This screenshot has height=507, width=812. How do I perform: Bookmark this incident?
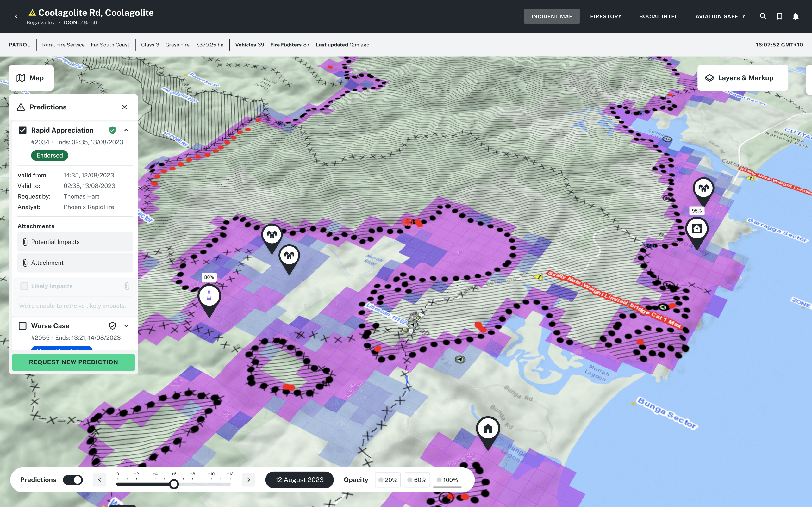tap(779, 16)
